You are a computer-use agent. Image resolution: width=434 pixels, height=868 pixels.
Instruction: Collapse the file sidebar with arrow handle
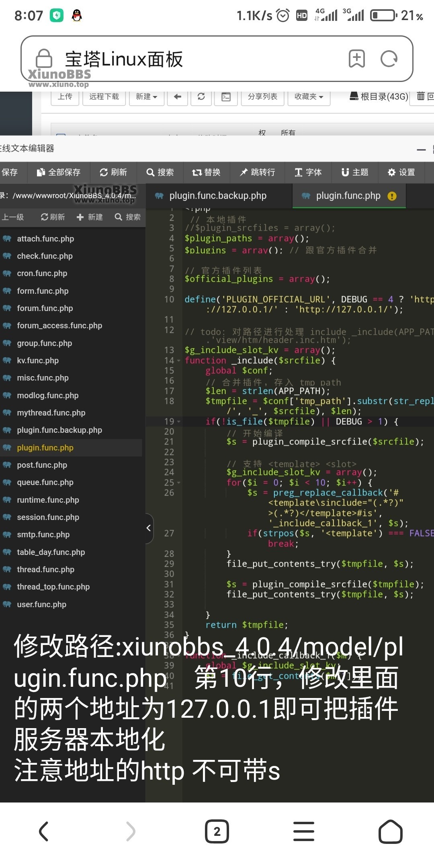pos(149,528)
